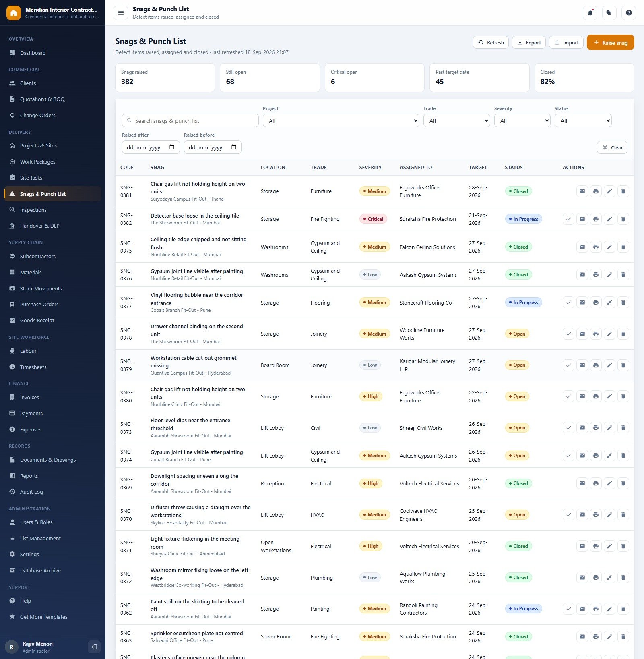This screenshot has height=659, width=644.
Task: Open Handover & DLP sidebar item
Action: pyautogui.click(x=53, y=226)
